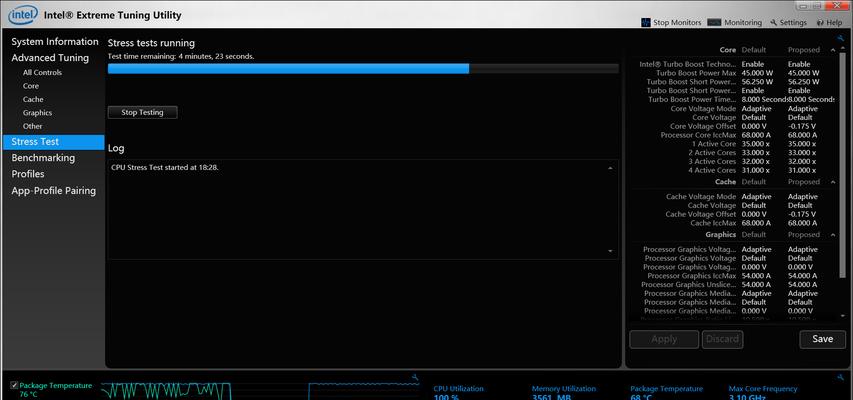Click Cache IccMax row label
The image size is (853, 400).
713,223
